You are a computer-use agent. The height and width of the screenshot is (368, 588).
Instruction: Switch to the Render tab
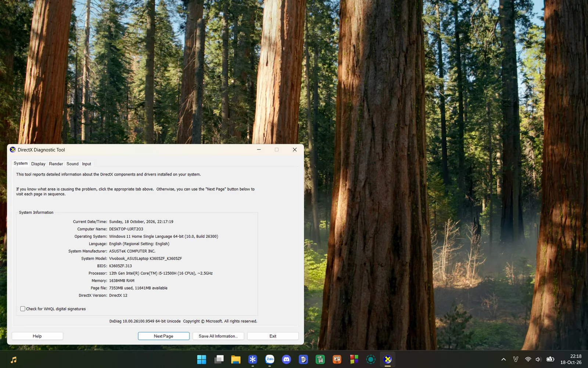pyautogui.click(x=56, y=164)
